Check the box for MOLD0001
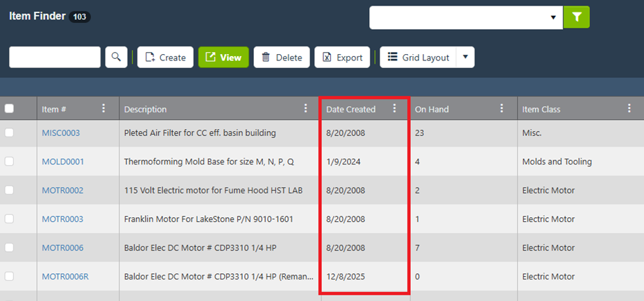The image size is (644, 301). point(9,162)
